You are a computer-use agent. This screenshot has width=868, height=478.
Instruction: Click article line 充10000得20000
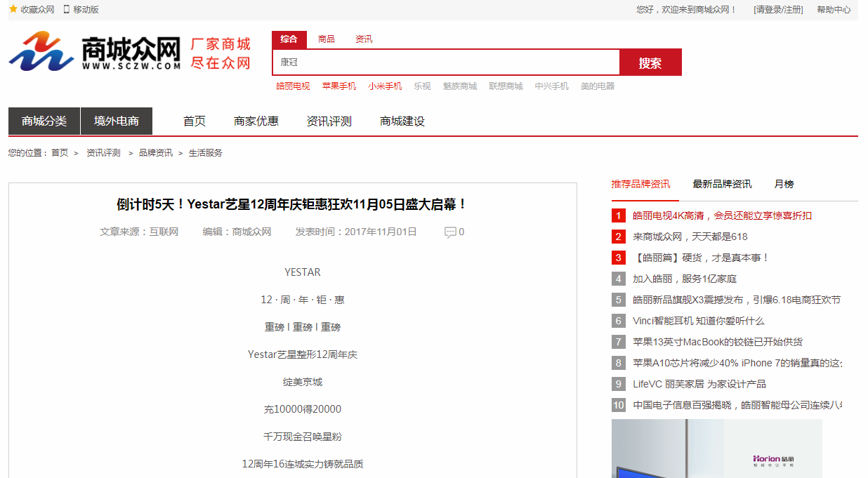coord(303,409)
